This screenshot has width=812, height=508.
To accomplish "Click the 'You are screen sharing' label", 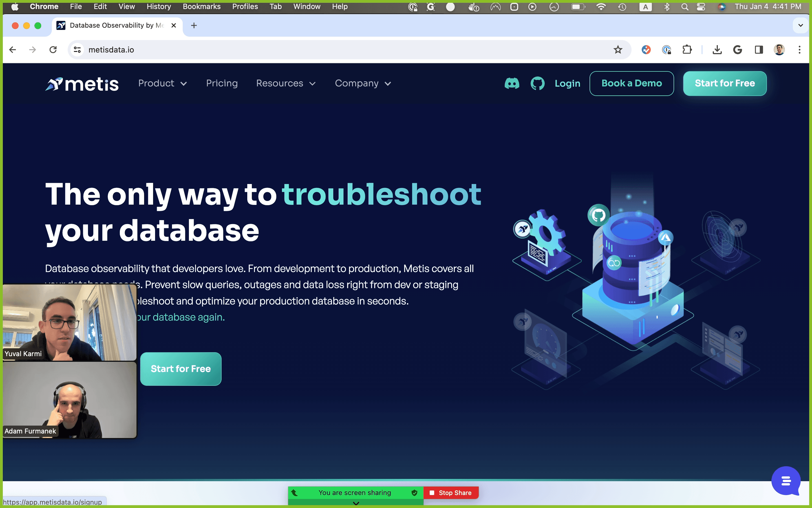I will 355,492.
